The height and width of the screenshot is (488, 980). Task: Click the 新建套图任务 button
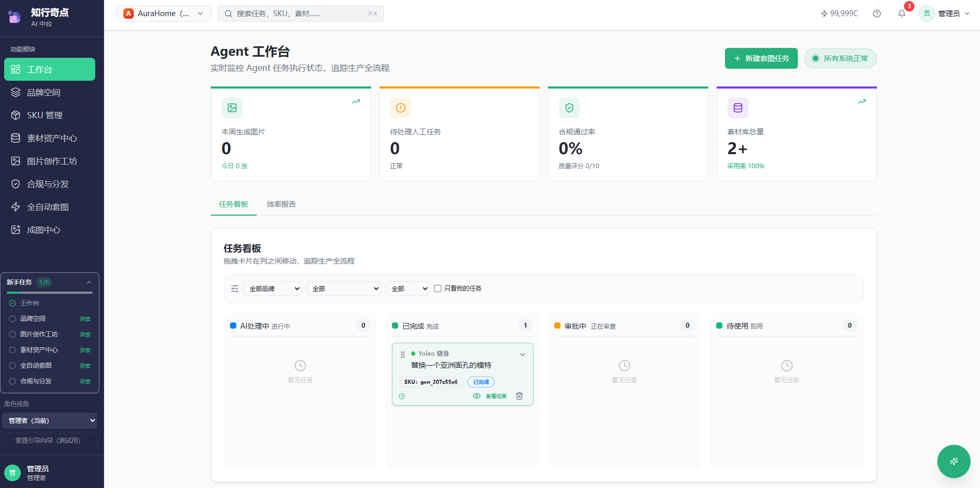point(761,58)
